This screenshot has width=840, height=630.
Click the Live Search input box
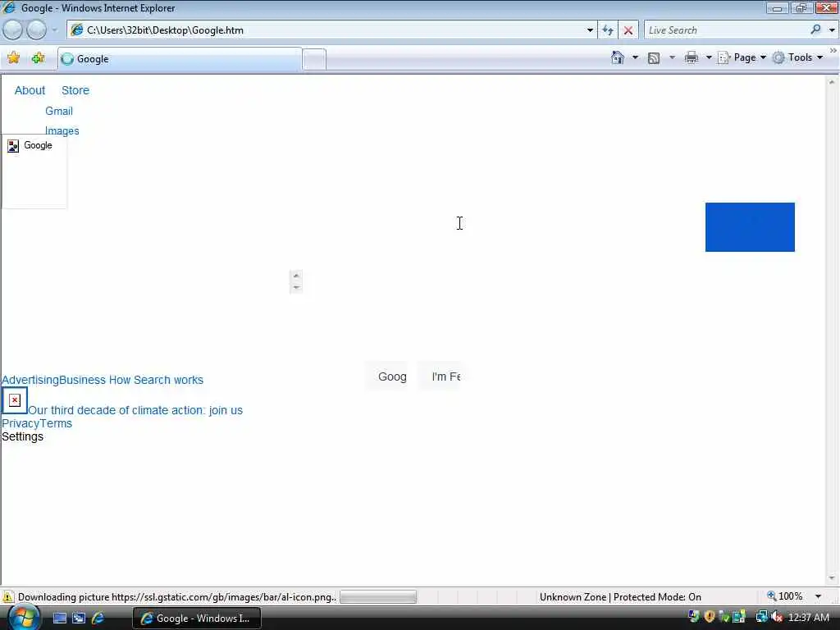click(x=725, y=30)
